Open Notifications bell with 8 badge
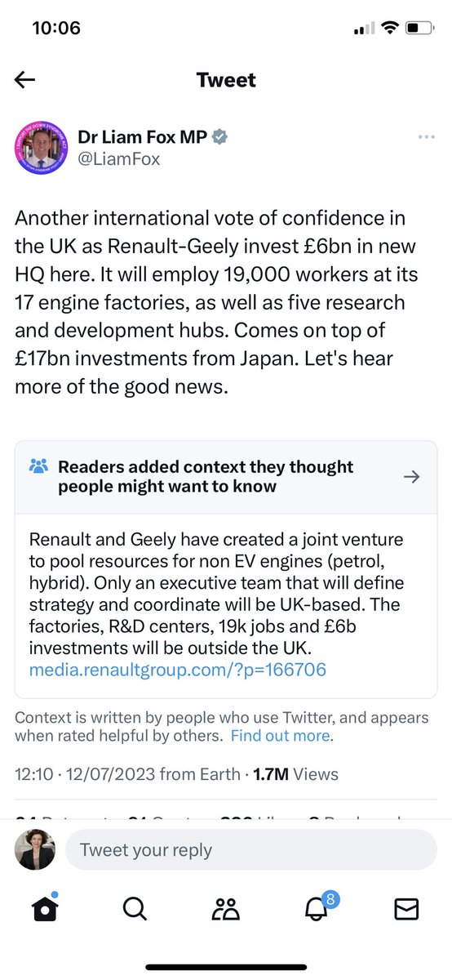 [x=318, y=907]
